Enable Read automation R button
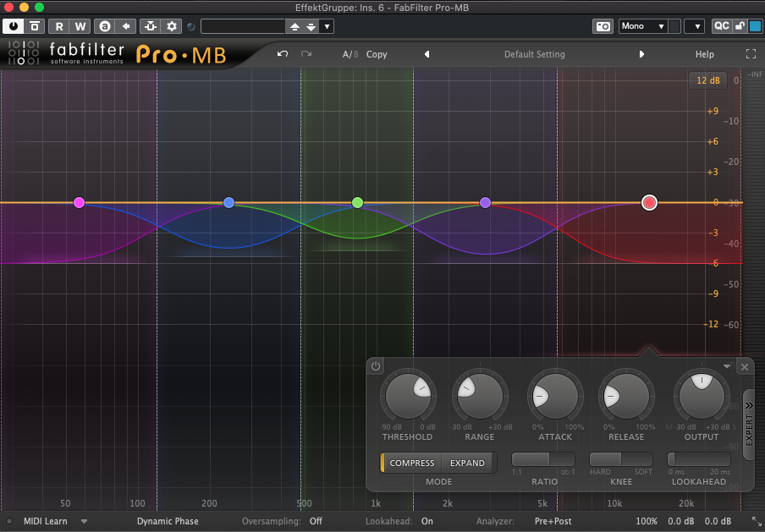Image resolution: width=765 pixels, height=532 pixels. (59, 26)
